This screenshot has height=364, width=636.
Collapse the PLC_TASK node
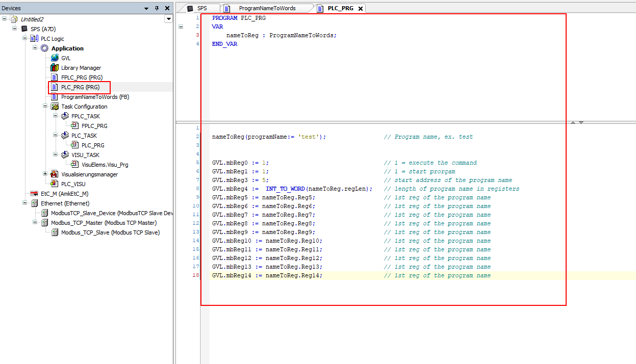click(56, 135)
